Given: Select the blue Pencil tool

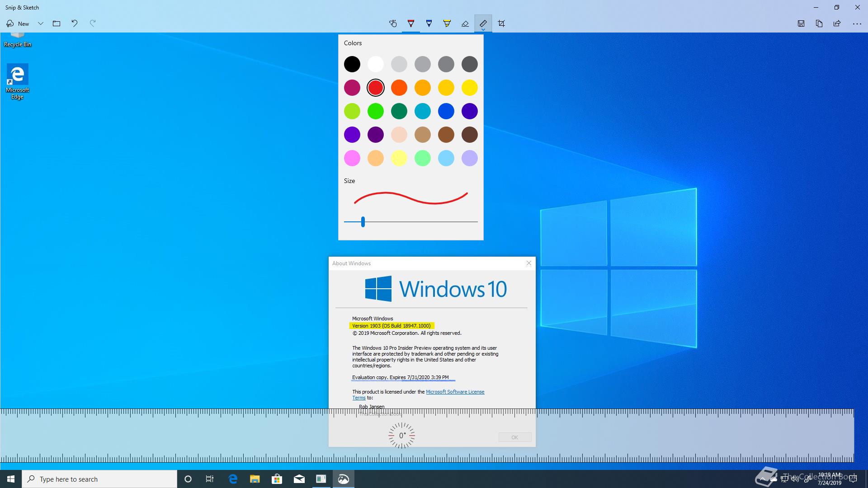Looking at the screenshot, I should (429, 23).
